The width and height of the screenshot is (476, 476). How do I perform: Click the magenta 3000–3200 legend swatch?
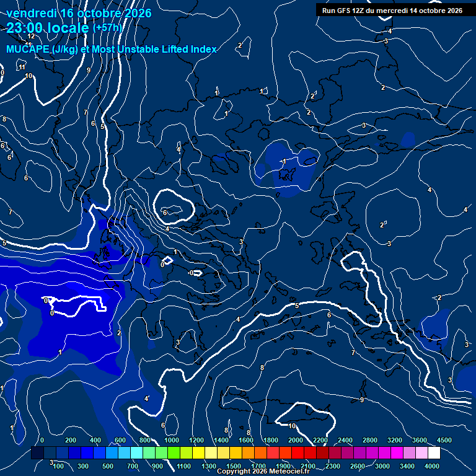(x=385, y=452)
